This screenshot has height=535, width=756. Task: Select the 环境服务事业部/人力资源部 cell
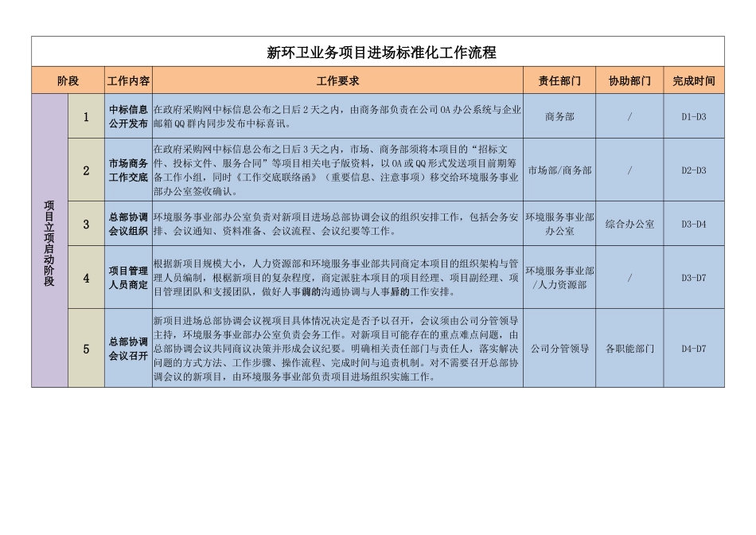coord(559,277)
